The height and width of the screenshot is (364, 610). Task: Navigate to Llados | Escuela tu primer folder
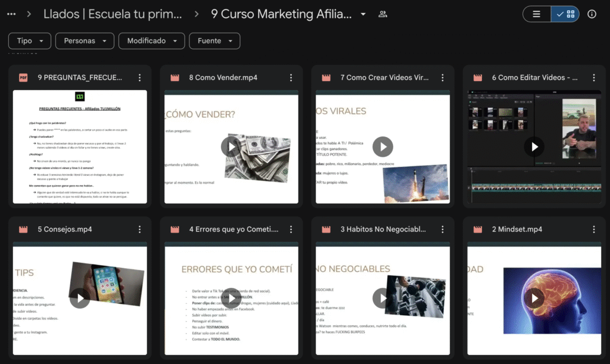[x=113, y=14]
